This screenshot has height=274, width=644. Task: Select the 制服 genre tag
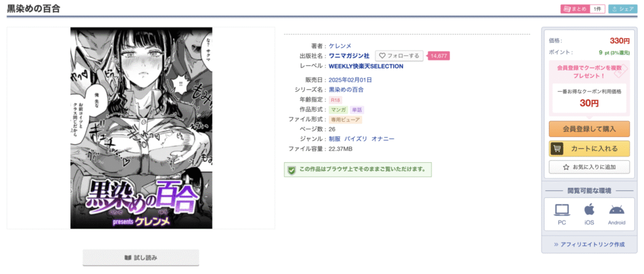[x=335, y=139]
